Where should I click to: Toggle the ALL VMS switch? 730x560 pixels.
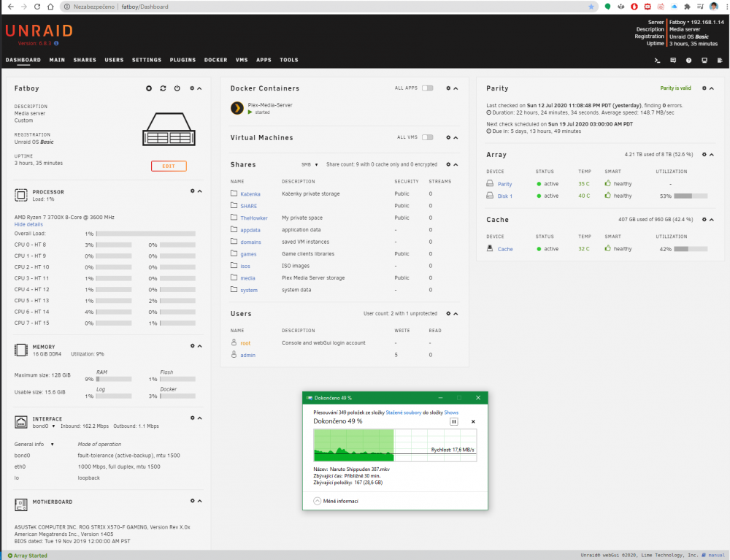(x=427, y=137)
